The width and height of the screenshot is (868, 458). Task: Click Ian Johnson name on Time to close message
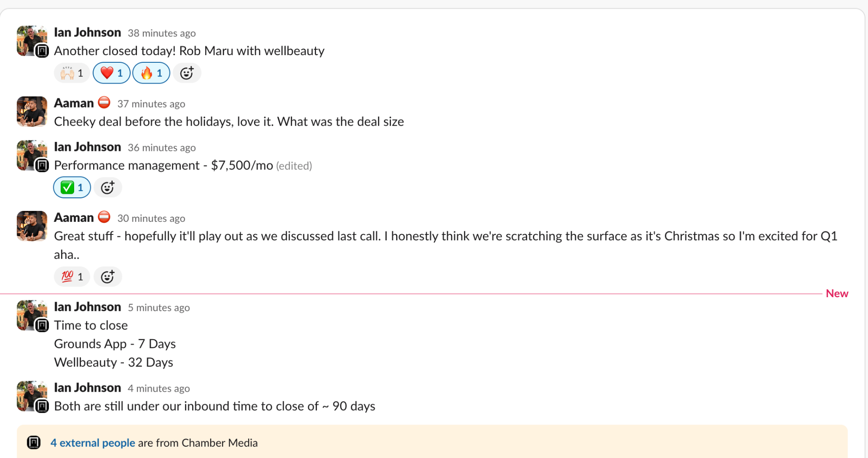point(87,307)
